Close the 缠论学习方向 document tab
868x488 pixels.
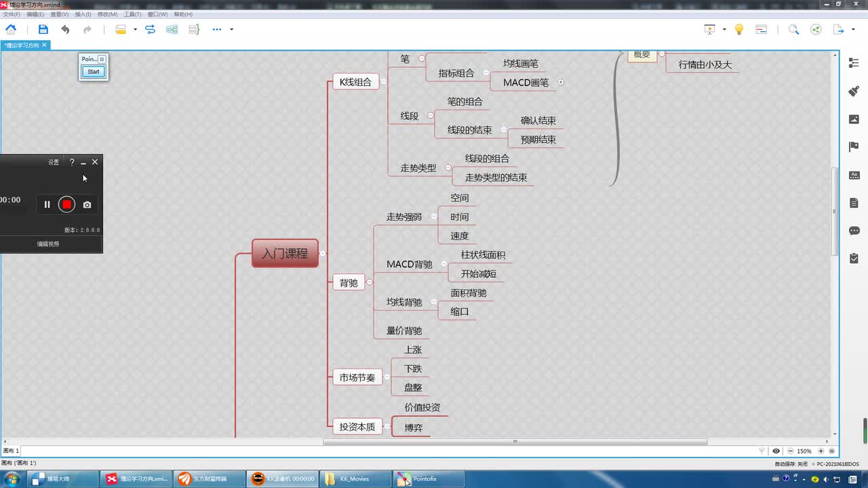[45, 45]
